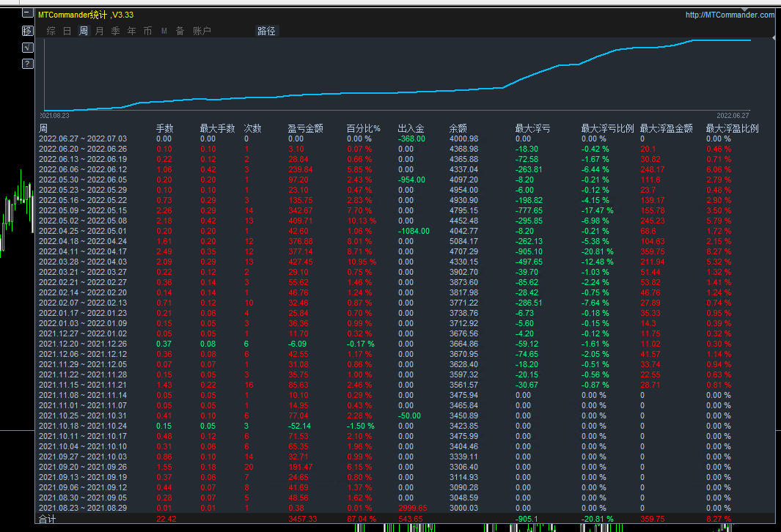Click the 盈亏金额 column header
The image size is (781, 532).
tap(305, 128)
